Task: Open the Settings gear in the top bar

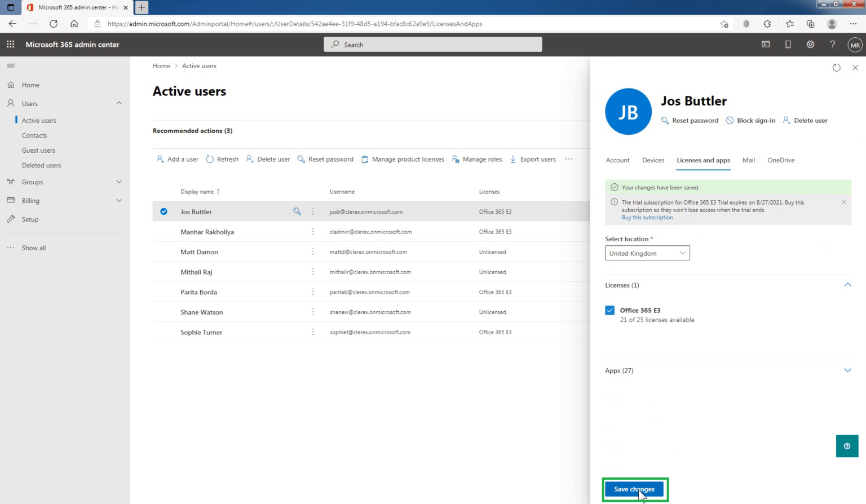Action: [x=810, y=44]
